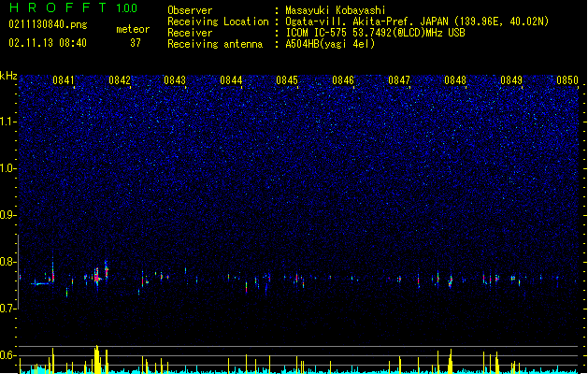The image size is (588, 374).
Task: Click the 0844 time marker
Action: [x=231, y=80]
